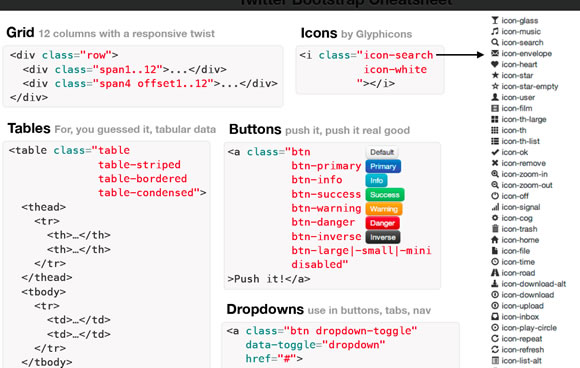Image resolution: width=580 pixels, height=368 pixels.
Task: Click the icon-music note glyph
Action: click(495, 31)
